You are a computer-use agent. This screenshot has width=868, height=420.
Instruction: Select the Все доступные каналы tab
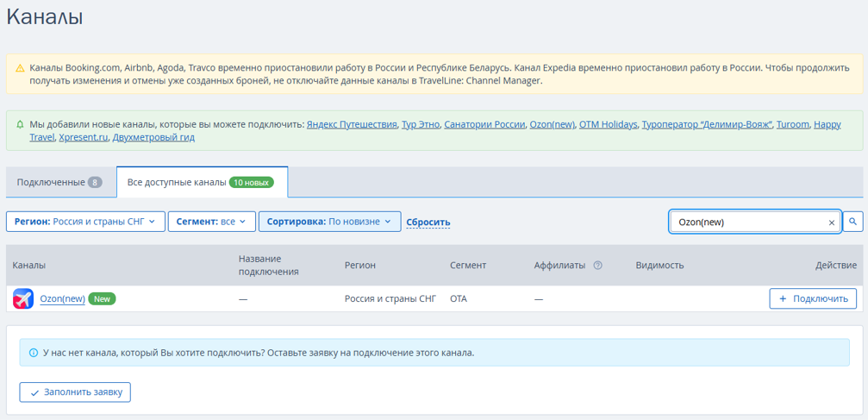click(201, 182)
